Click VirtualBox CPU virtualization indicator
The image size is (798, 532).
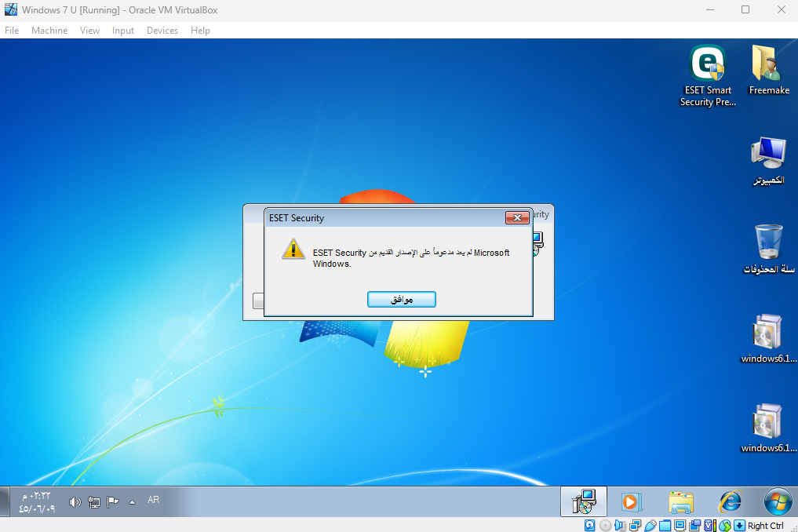click(x=710, y=526)
